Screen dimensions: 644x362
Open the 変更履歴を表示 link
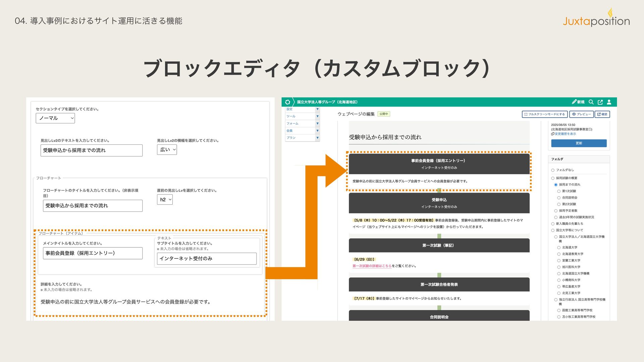click(x=565, y=134)
